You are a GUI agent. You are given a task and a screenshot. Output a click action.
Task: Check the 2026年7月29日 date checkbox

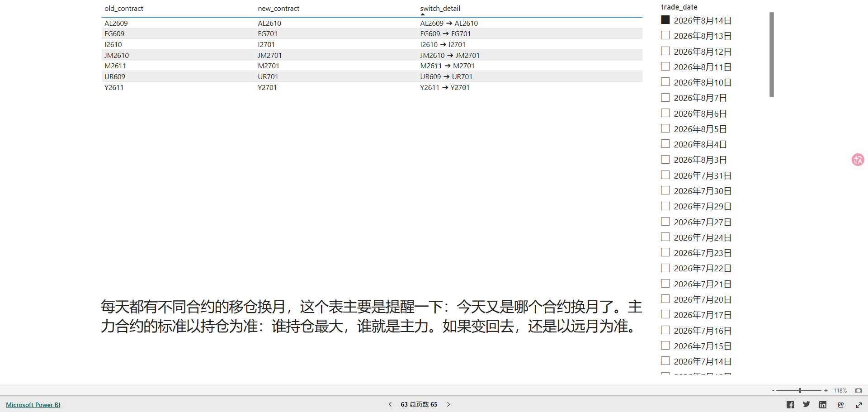point(665,206)
